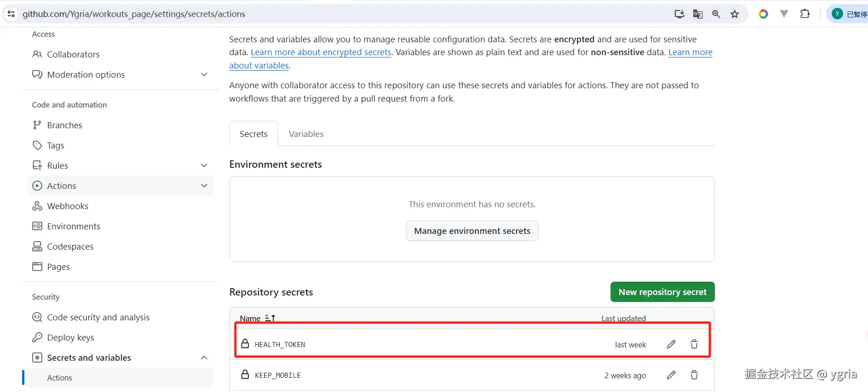The image size is (868, 392).
Task: Click the browser address bar URL
Action: pyautogui.click(x=134, y=14)
